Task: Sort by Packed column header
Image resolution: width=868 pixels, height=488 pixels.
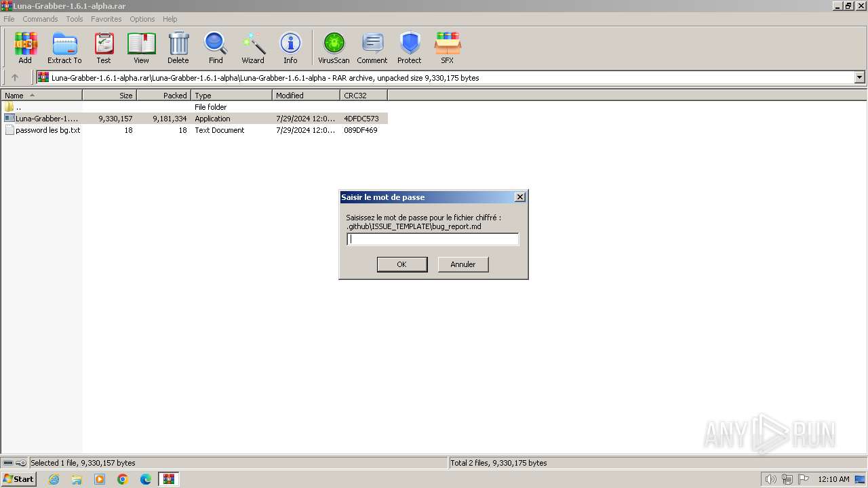Action: tap(164, 96)
